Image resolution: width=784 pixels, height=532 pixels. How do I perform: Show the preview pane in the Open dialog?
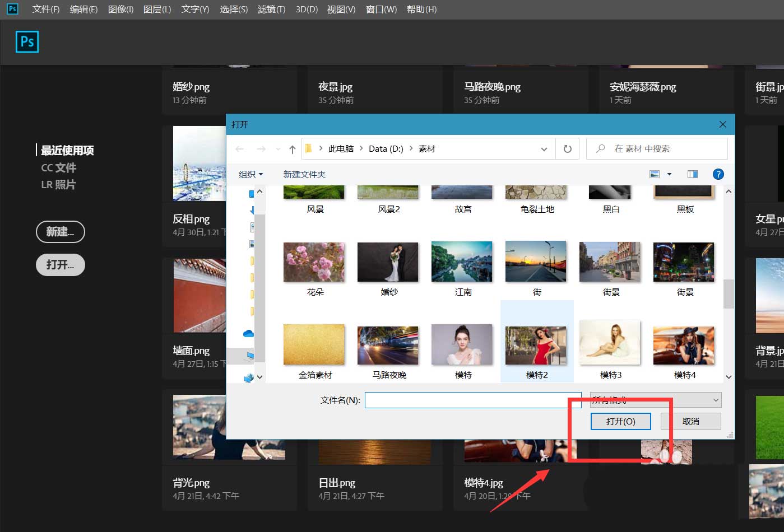[693, 174]
